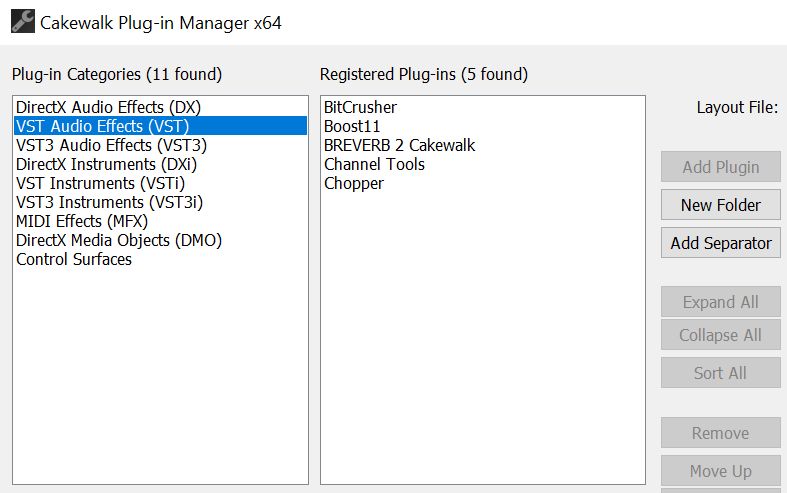Open the Control Surfaces category
This screenshot has height=493, width=787.
pos(74,259)
